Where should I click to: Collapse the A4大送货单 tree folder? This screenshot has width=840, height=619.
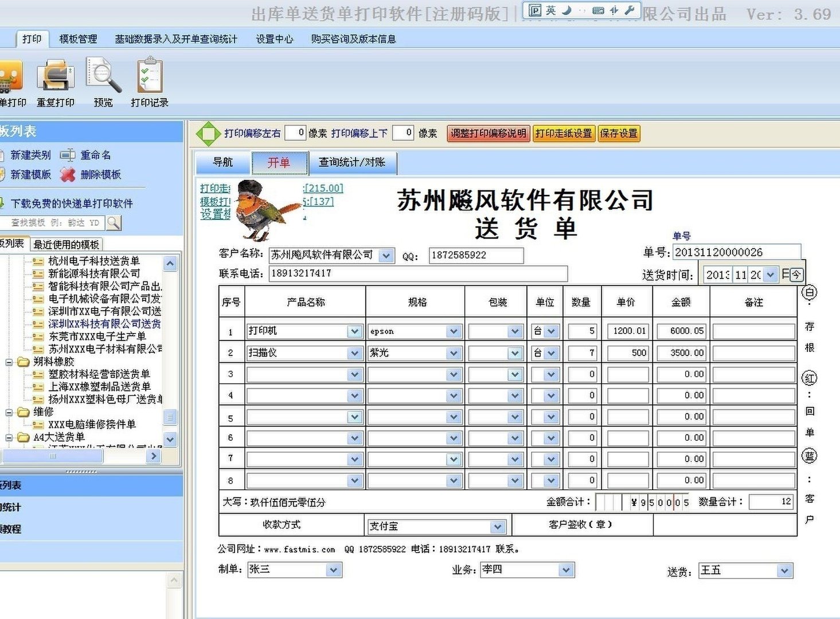click(9, 437)
